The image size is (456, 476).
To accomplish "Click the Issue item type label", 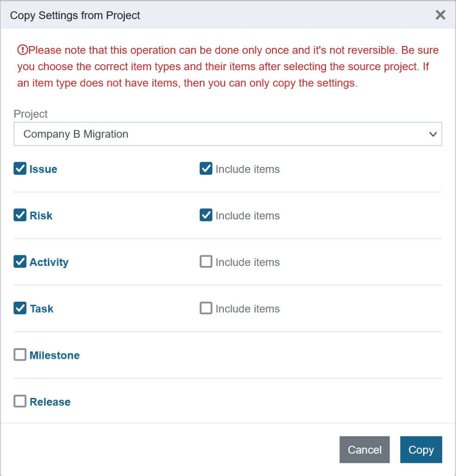I will pos(43,169).
